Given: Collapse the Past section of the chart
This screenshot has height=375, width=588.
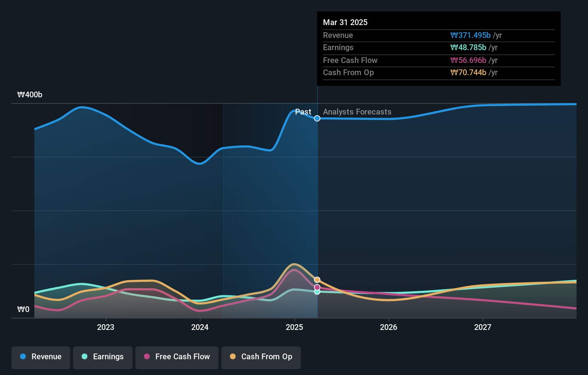Looking at the screenshot, I should click(303, 112).
